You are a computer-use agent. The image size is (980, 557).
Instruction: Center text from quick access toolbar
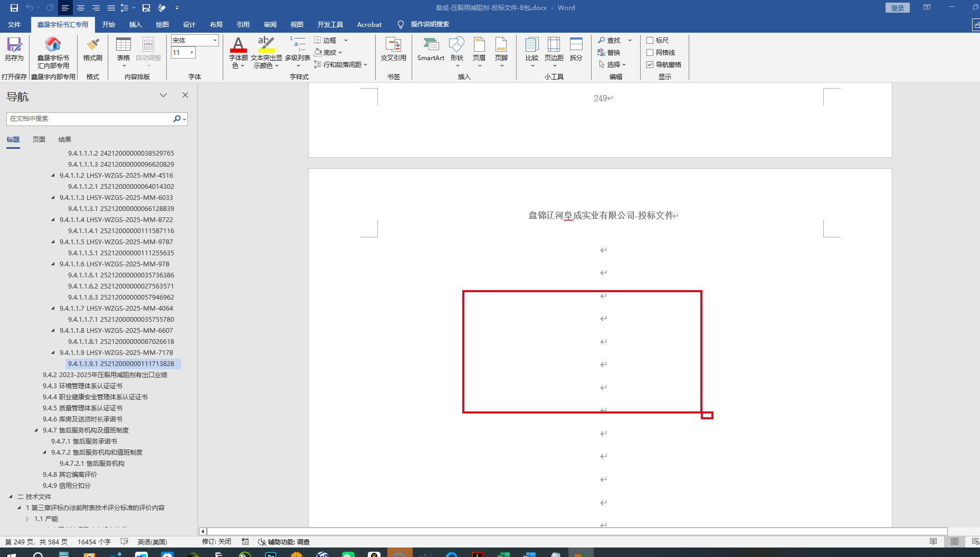coord(81,8)
